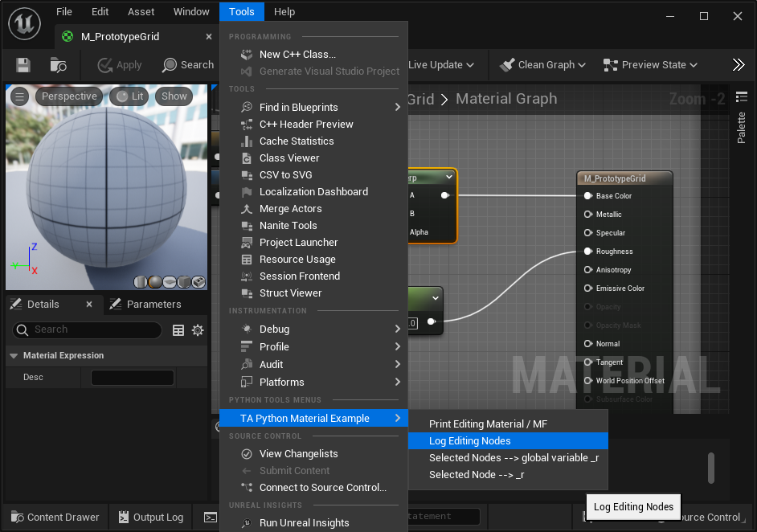The width and height of the screenshot is (757, 532).
Task: Open viewport options hamburger menu
Action: [x=20, y=96]
